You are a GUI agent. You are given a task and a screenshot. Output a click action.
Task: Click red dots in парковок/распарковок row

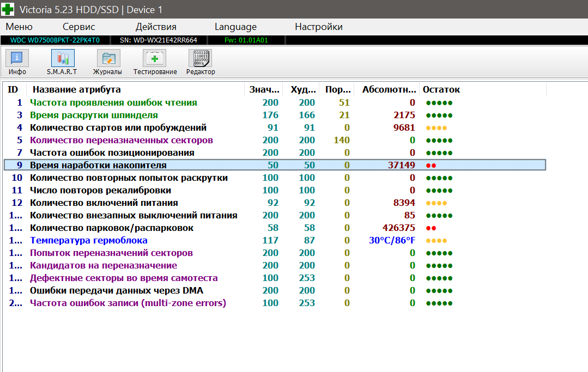click(x=431, y=228)
